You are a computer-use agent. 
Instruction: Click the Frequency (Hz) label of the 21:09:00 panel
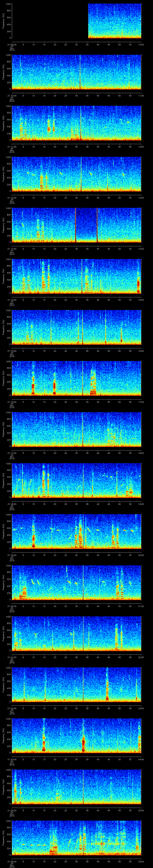[3, 21]
